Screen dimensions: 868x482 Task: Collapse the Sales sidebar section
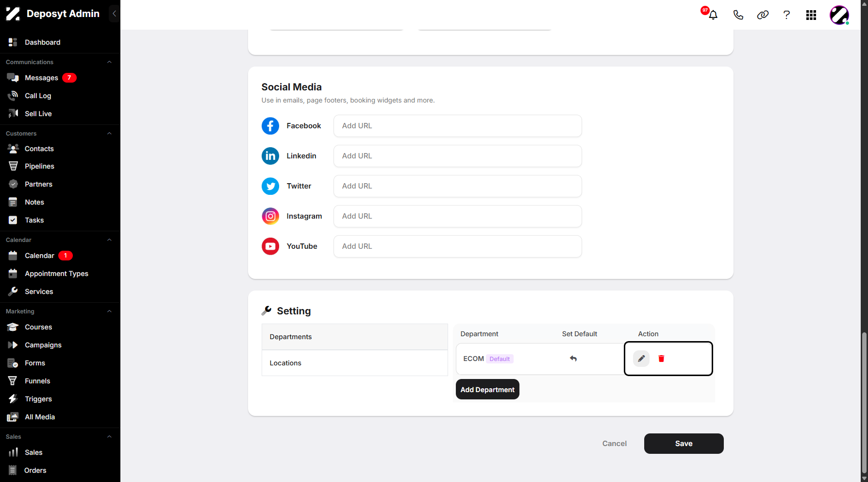109,437
